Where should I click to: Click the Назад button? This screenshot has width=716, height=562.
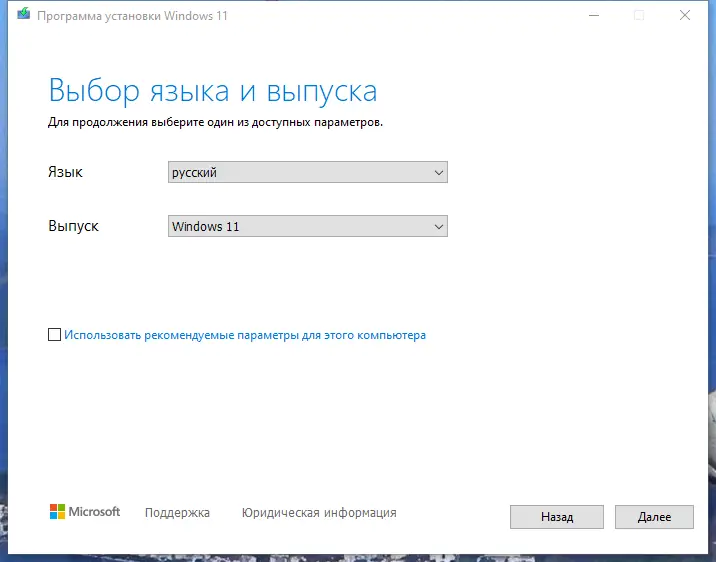(557, 517)
